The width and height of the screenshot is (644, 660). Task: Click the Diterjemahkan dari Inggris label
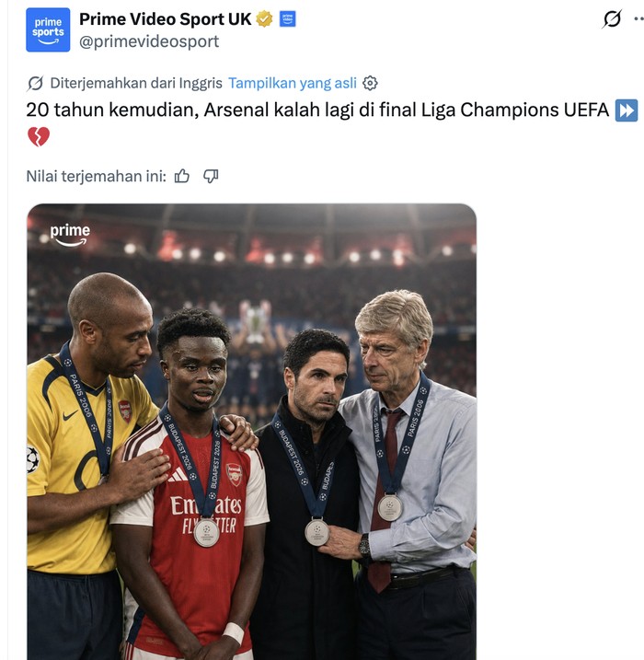coord(136,84)
